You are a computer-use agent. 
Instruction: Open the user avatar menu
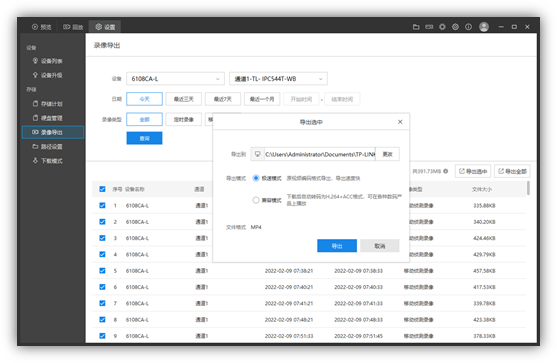click(484, 27)
